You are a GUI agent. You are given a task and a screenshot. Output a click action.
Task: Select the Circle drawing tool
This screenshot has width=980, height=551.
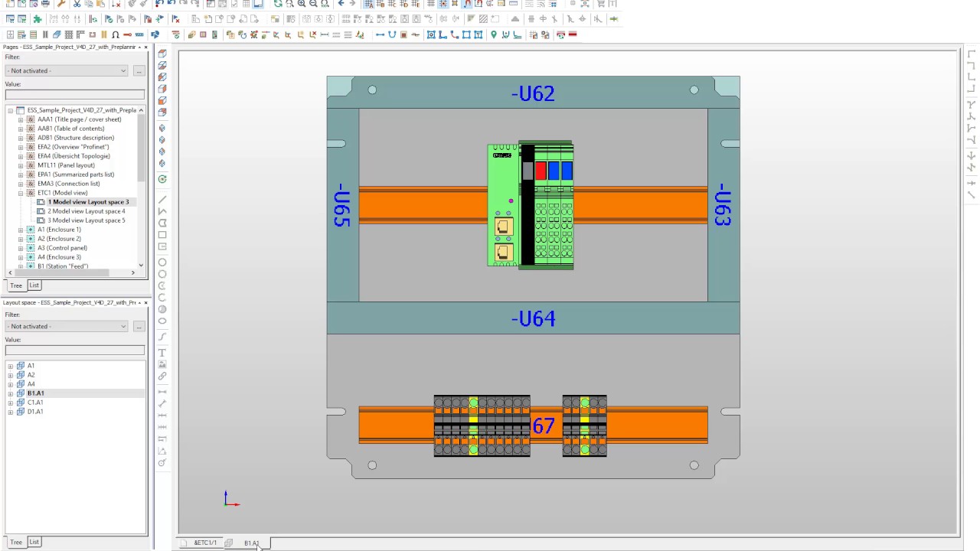tap(162, 262)
